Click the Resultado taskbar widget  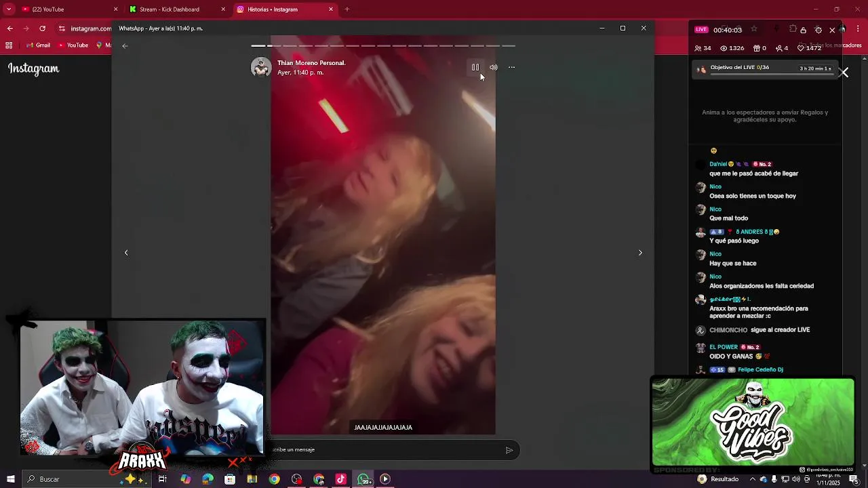point(718,479)
